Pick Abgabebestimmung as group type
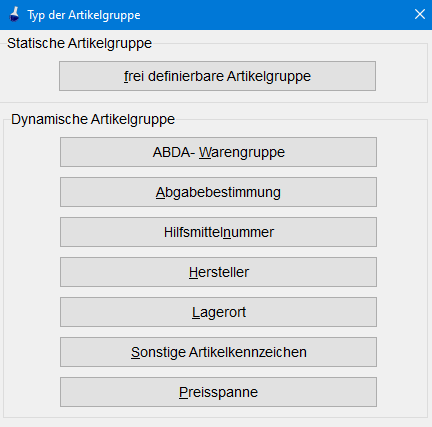 click(218, 192)
